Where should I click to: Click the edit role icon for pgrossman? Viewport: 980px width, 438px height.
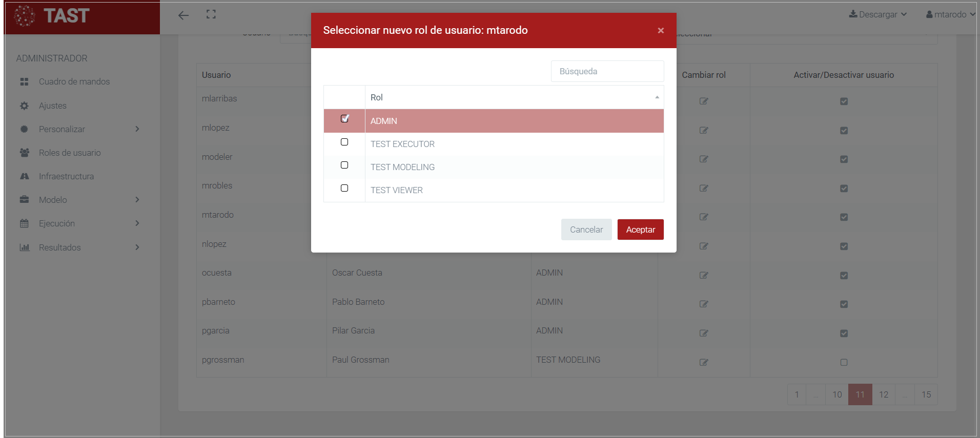pyautogui.click(x=704, y=362)
